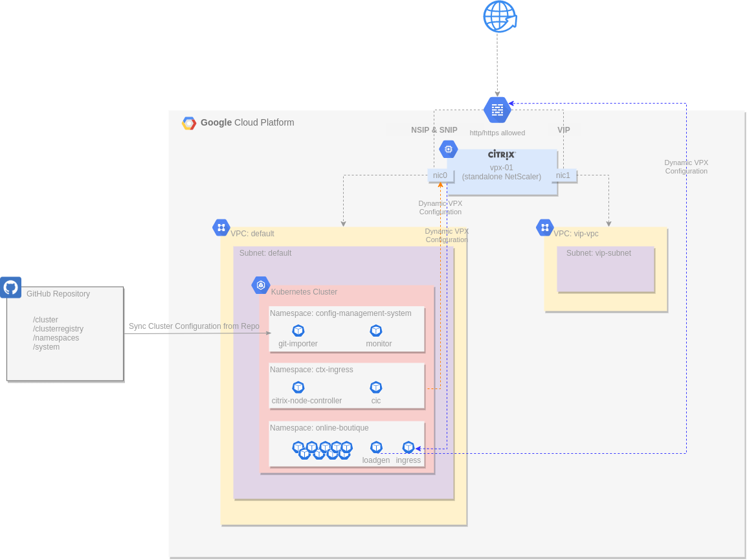Select the VPC default network icon
The width and height of the screenshot is (747, 560).
click(221, 227)
